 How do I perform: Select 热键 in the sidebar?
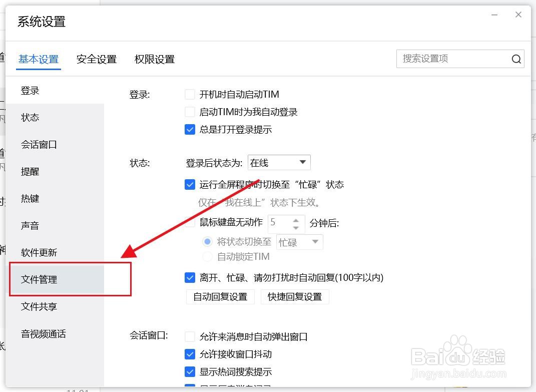[x=55, y=198]
